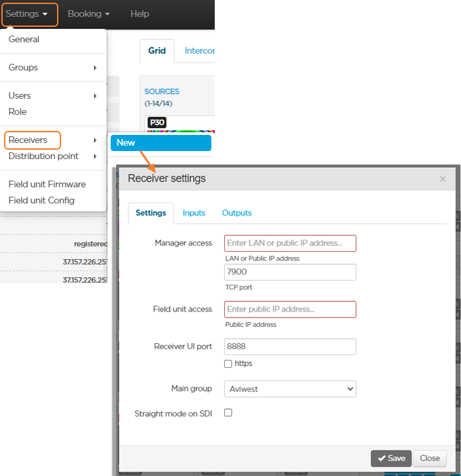The width and height of the screenshot is (461, 476).
Task: Select General in Settings menu
Action: coord(24,40)
